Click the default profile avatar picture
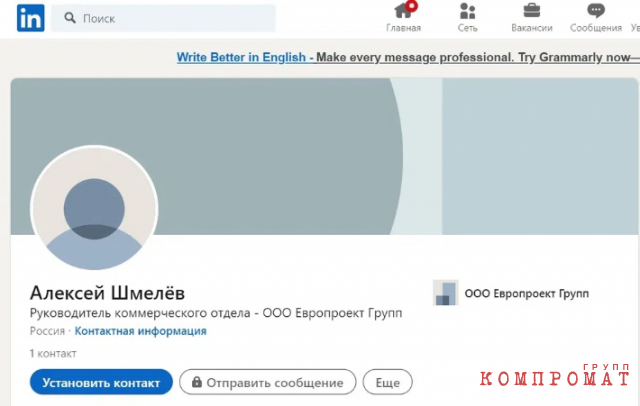 pyautogui.click(x=94, y=209)
